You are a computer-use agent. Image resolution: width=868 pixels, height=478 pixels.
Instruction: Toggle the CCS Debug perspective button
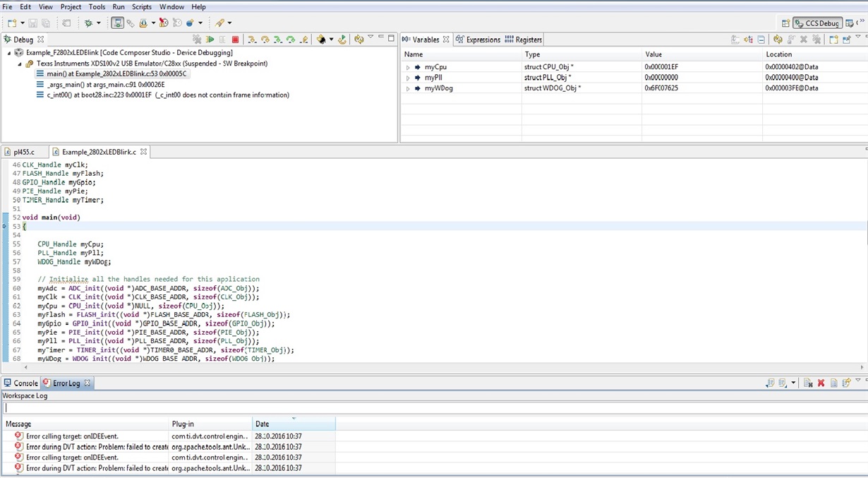(819, 22)
